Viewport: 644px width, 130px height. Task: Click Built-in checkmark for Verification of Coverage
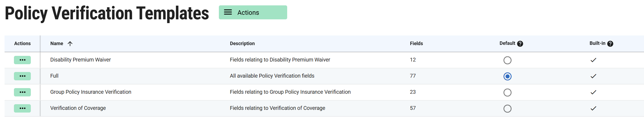[593, 108]
